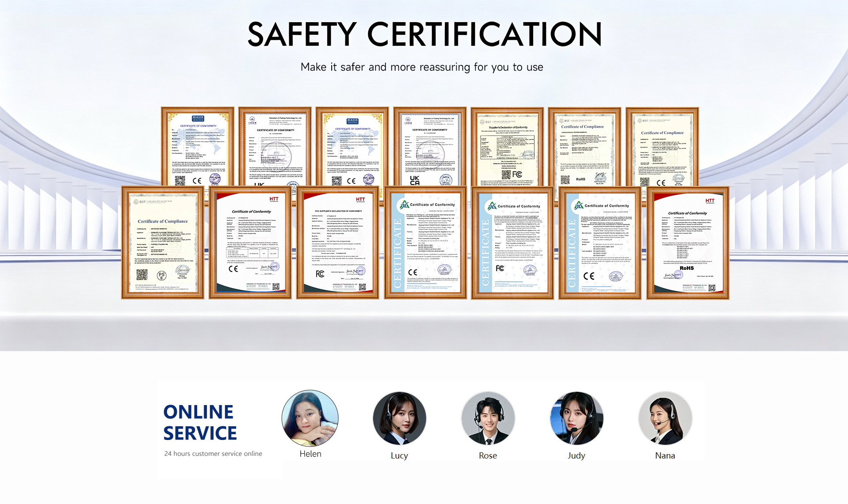Open the top-row Supplier's Declaration of Conformity certificate
Image resolution: width=848 pixels, height=504 pixels.
pos(507,147)
